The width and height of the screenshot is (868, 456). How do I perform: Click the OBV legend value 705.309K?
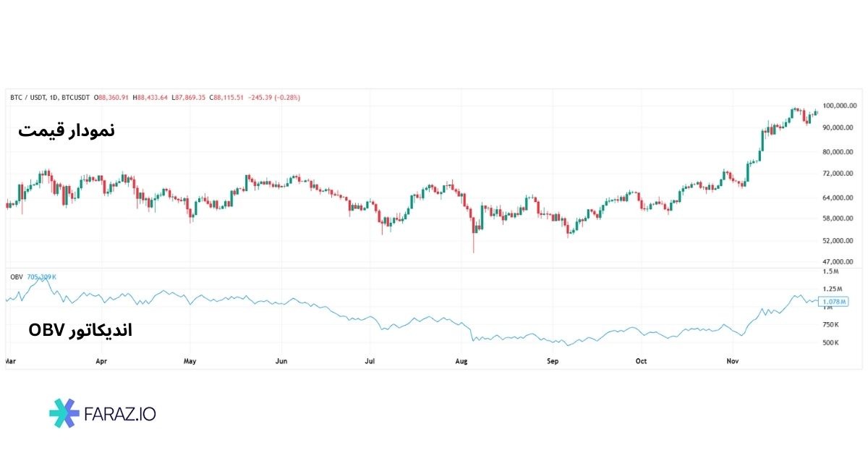[43, 276]
